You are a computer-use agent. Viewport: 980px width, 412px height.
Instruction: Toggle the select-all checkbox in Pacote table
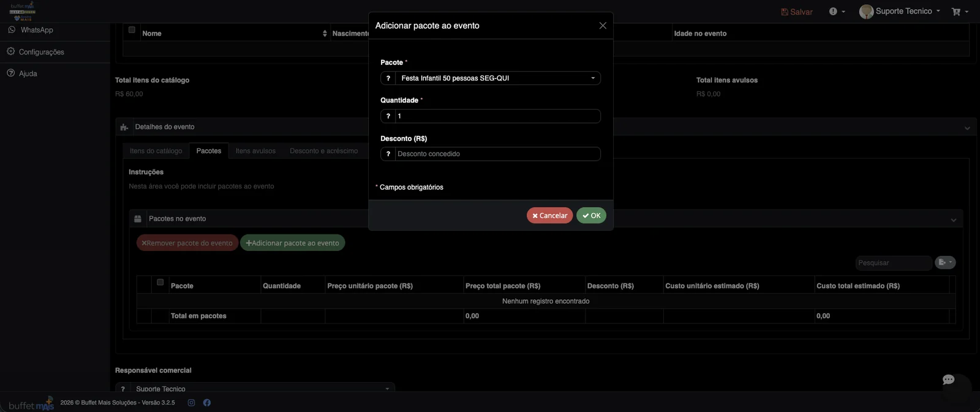[x=160, y=282]
